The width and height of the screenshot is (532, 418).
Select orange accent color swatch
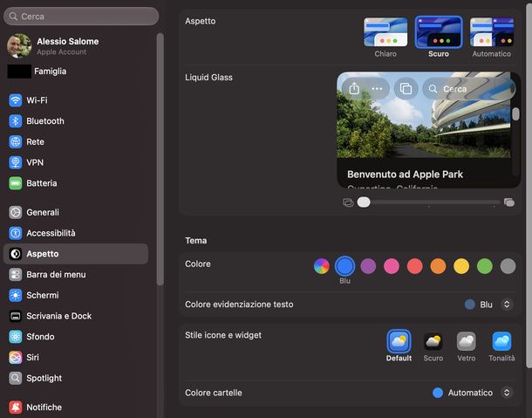click(438, 266)
